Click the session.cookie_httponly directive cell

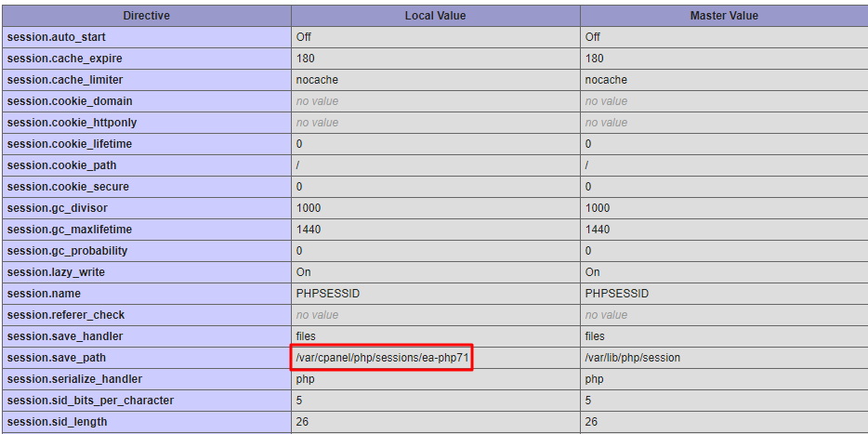(147, 123)
